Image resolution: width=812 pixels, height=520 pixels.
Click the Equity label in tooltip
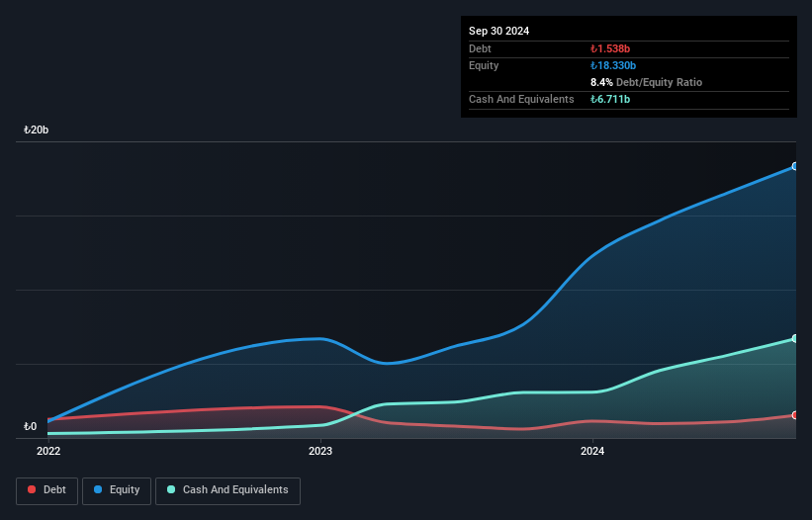point(484,65)
